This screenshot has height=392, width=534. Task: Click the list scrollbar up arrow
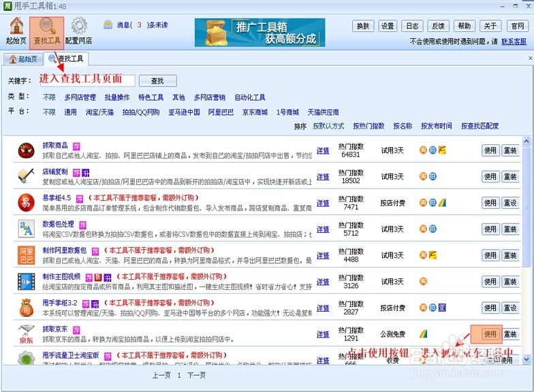(x=527, y=141)
